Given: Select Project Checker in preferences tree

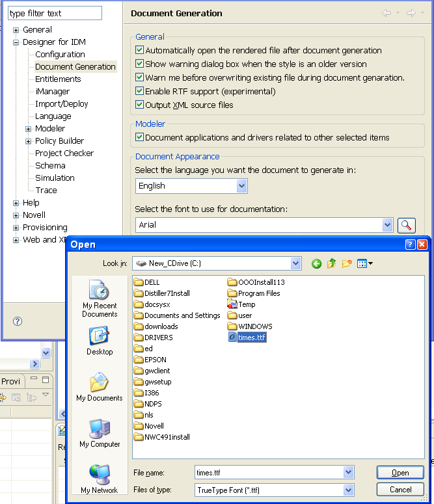Looking at the screenshot, I should pos(64,153).
